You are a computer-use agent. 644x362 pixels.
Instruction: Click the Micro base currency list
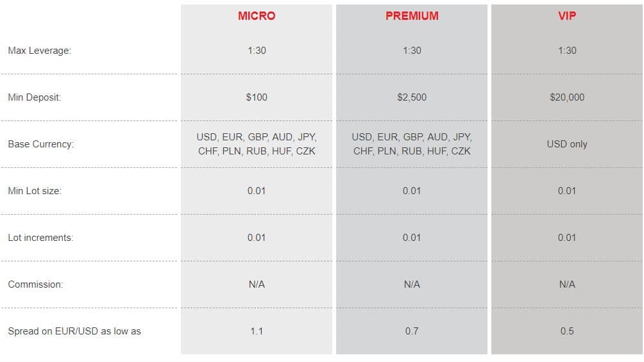coord(257,144)
